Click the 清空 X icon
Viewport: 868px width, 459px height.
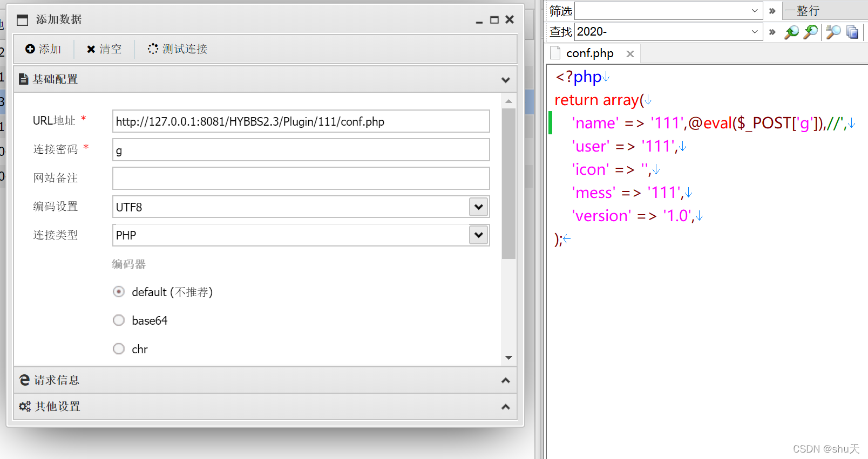tap(91, 49)
